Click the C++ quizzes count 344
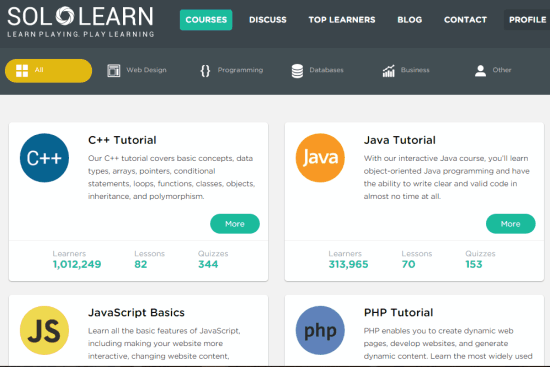Image resolution: width=550 pixels, height=367 pixels. [208, 264]
